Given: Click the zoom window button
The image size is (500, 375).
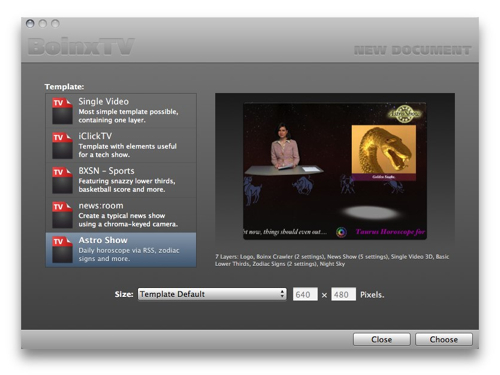Looking at the screenshot, I should [x=55, y=24].
